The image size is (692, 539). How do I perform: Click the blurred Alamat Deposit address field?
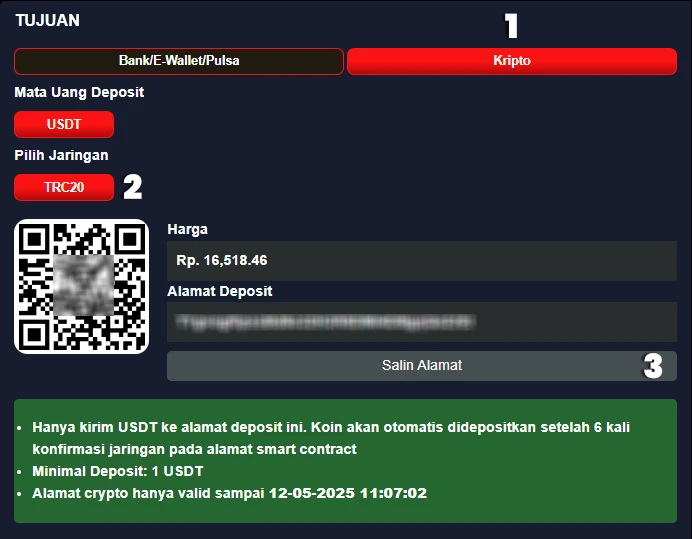421,322
